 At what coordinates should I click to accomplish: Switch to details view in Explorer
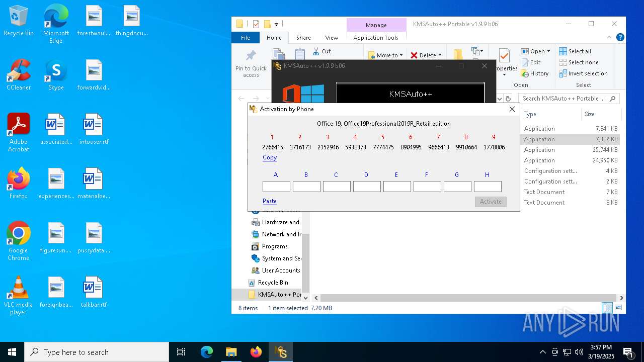click(x=607, y=308)
